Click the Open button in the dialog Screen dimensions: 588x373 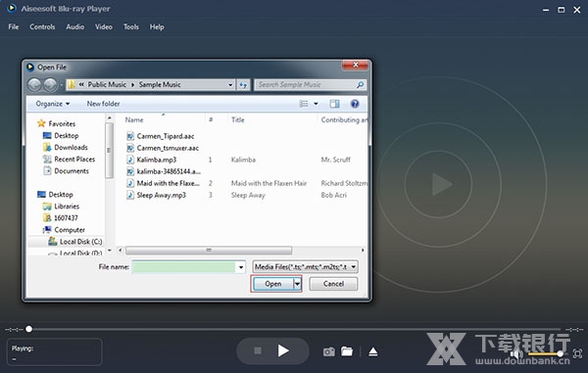(x=273, y=284)
